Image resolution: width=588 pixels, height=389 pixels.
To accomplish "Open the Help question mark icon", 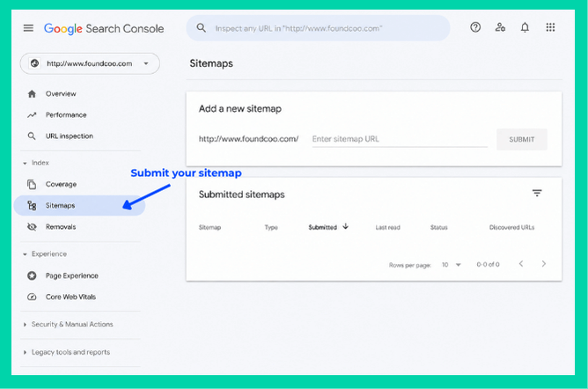I will tap(475, 27).
